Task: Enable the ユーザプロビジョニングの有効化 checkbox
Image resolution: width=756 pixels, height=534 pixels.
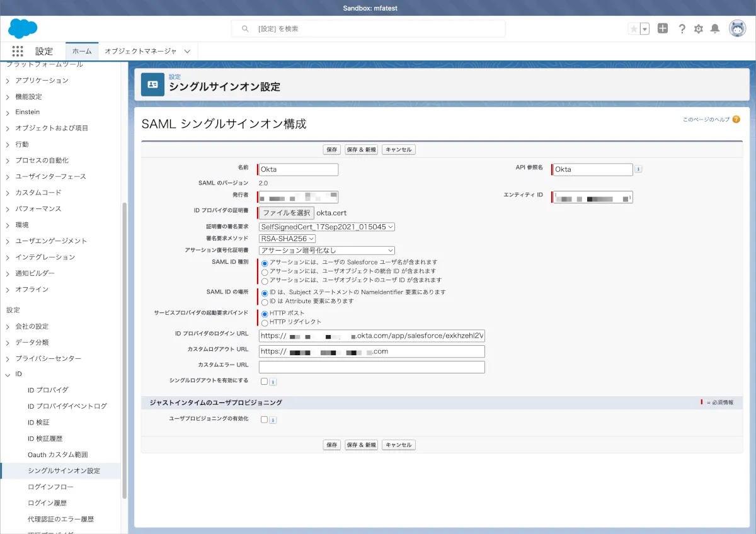Action: 264,419
